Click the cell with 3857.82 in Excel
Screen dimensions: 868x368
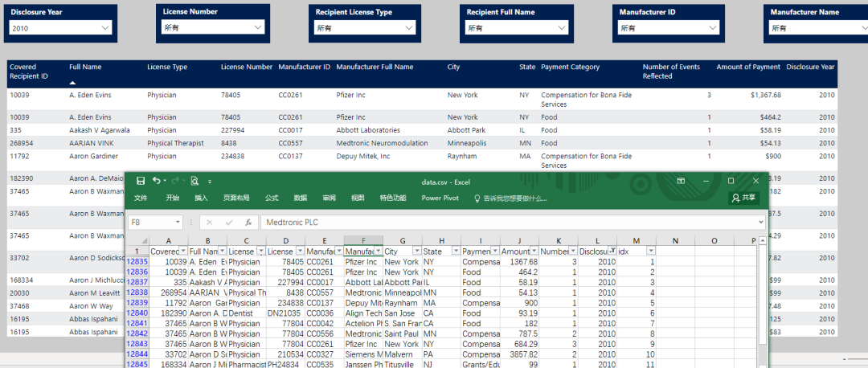tap(519, 354)
